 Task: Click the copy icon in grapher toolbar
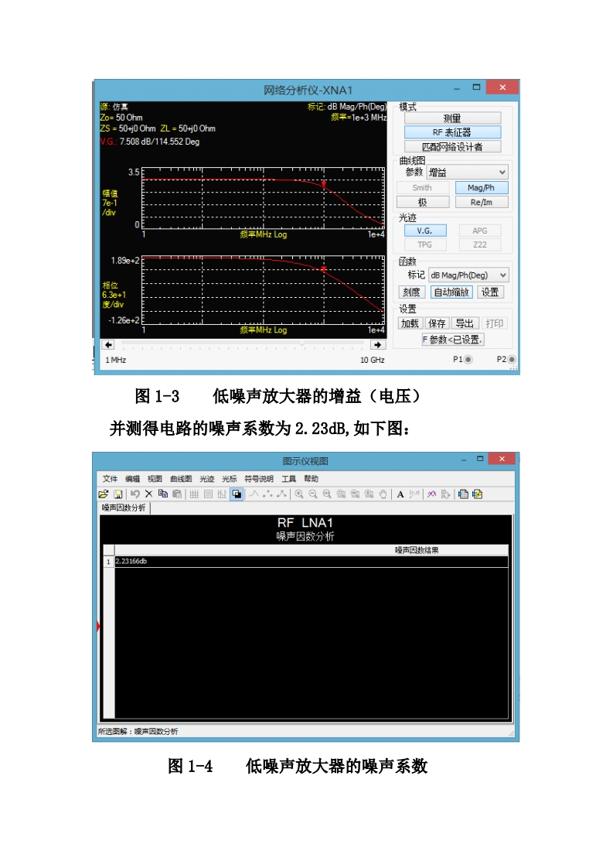162,494
